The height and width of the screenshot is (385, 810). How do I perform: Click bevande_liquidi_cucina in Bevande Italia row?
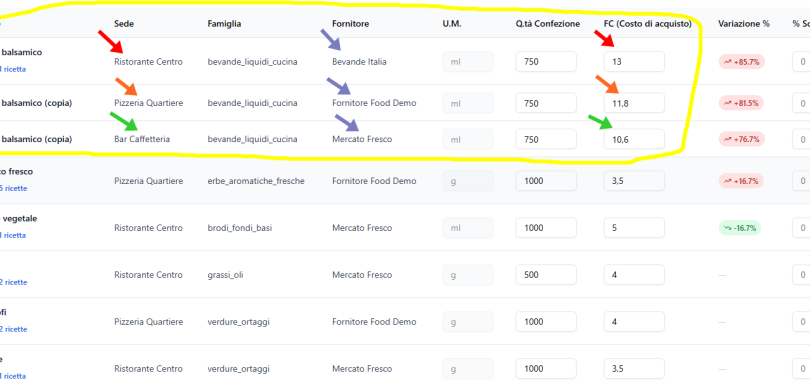click(x=252, y=61)
